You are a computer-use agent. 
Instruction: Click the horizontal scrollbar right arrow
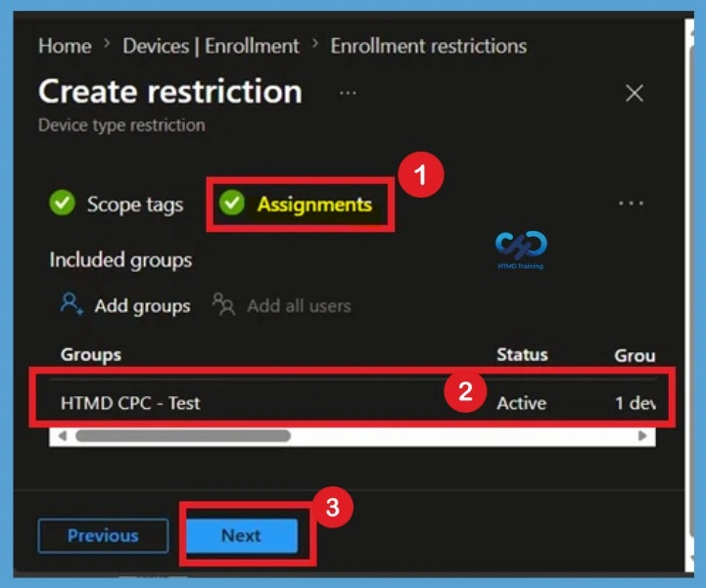(x=642, y=435)
